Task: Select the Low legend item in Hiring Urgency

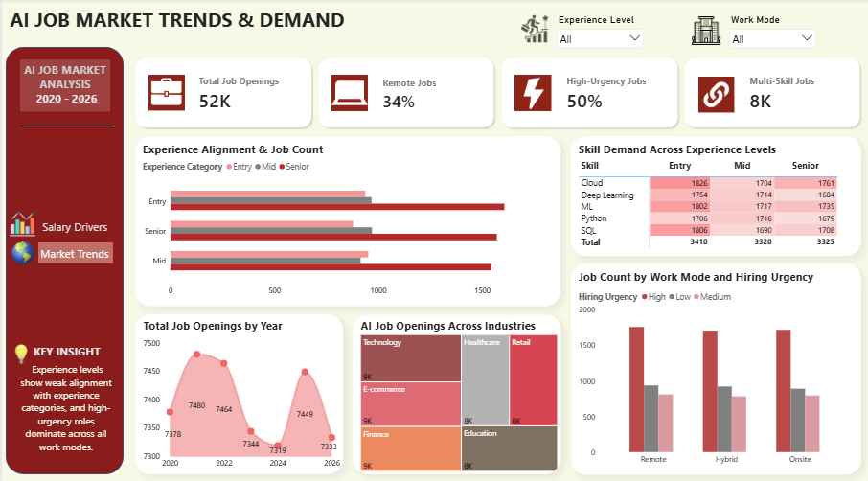Action: point(680,297)
